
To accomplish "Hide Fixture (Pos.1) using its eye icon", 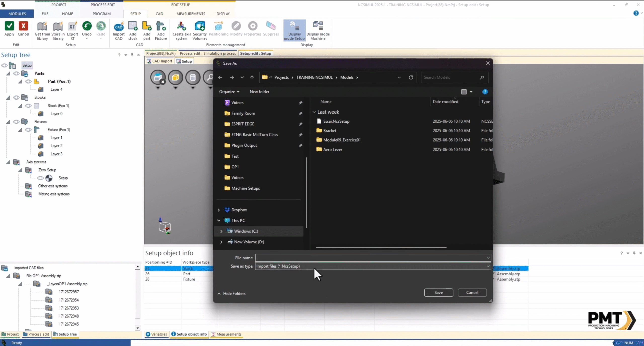I will [x=28, y=130].
